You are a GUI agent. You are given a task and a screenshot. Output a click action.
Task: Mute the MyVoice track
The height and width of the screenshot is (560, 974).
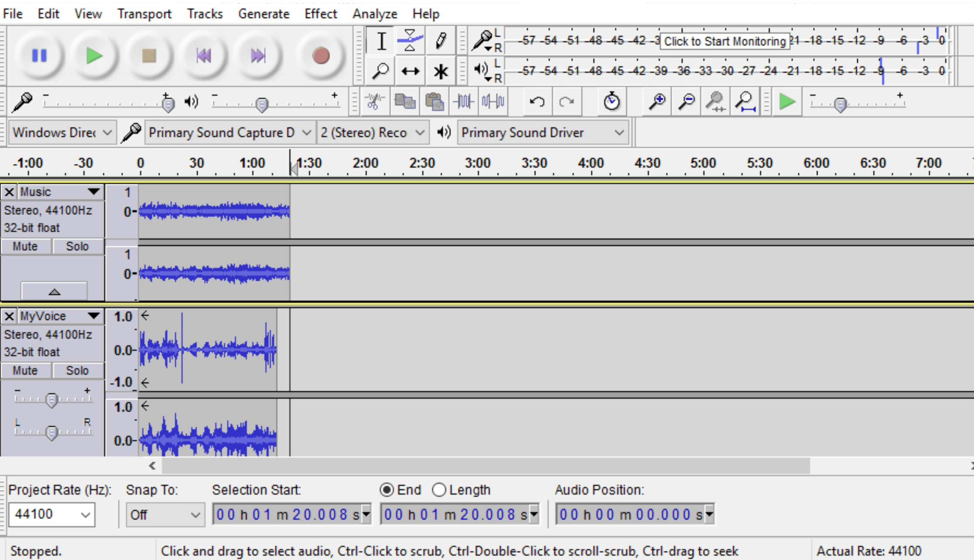(25, 370)
